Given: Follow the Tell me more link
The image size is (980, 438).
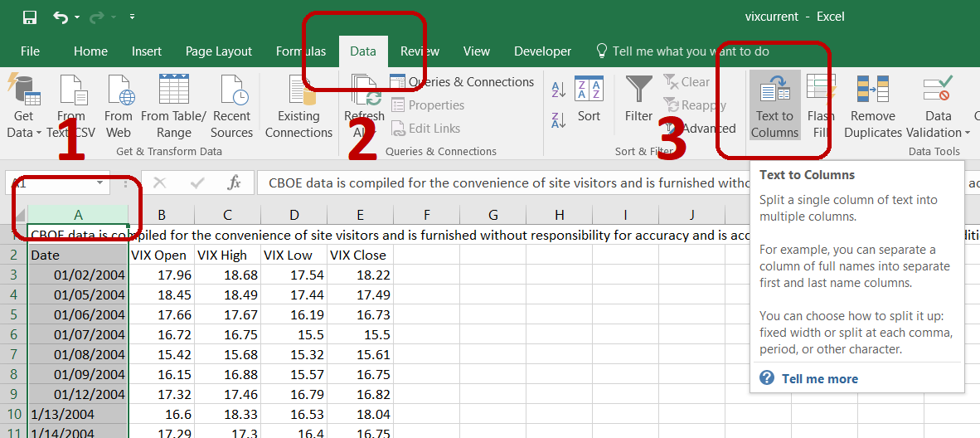Looking at the screenshot, I should [819, 378].
